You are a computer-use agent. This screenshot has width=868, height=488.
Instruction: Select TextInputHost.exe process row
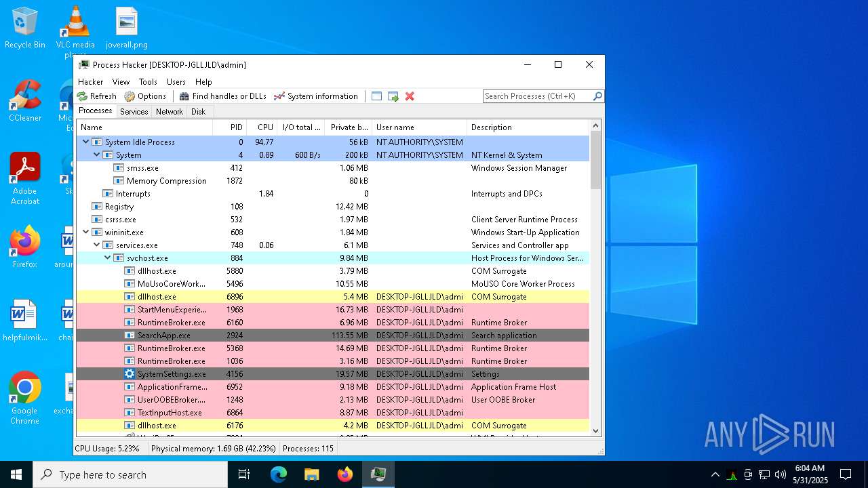pyautogui.click(x=333, y=413)
